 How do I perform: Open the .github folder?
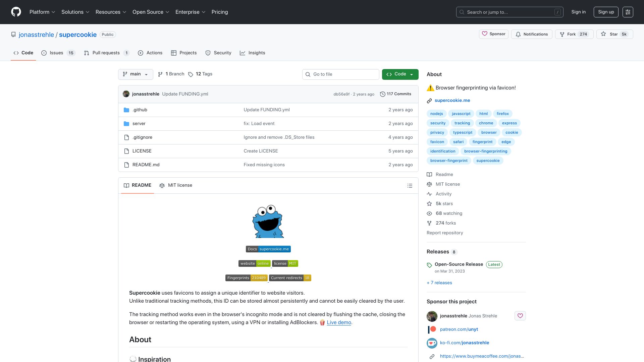[140, 110]
